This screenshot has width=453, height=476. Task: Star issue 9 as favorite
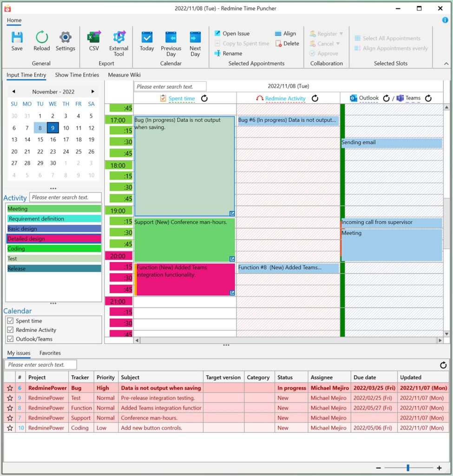tap(10, 398)
